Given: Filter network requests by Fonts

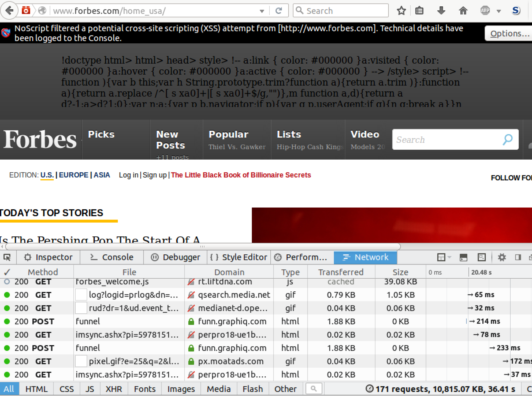Looking at the screenshot, I should (145, 389).
